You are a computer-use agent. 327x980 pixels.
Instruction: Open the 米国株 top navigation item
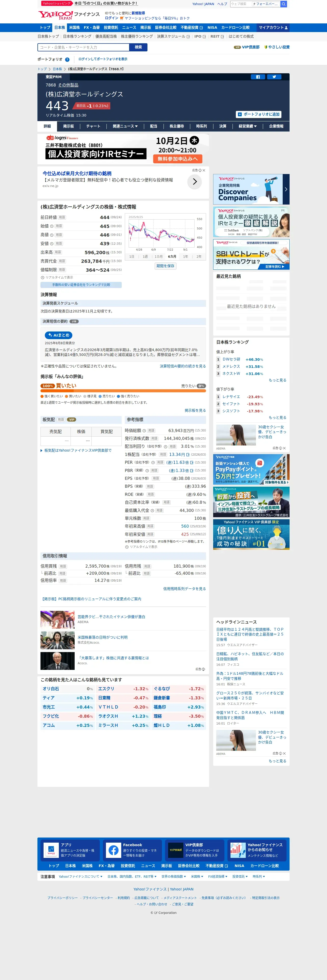pos(74,28)
